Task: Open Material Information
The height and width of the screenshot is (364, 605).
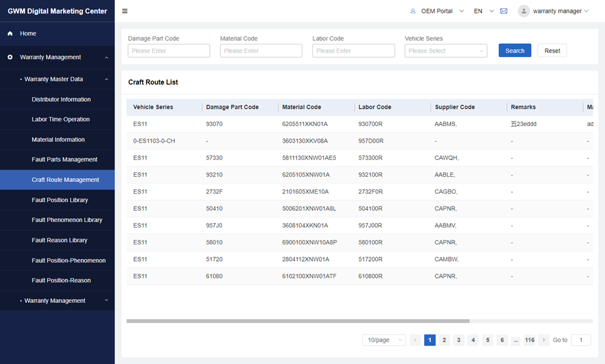Action: [x=57, y=140]
